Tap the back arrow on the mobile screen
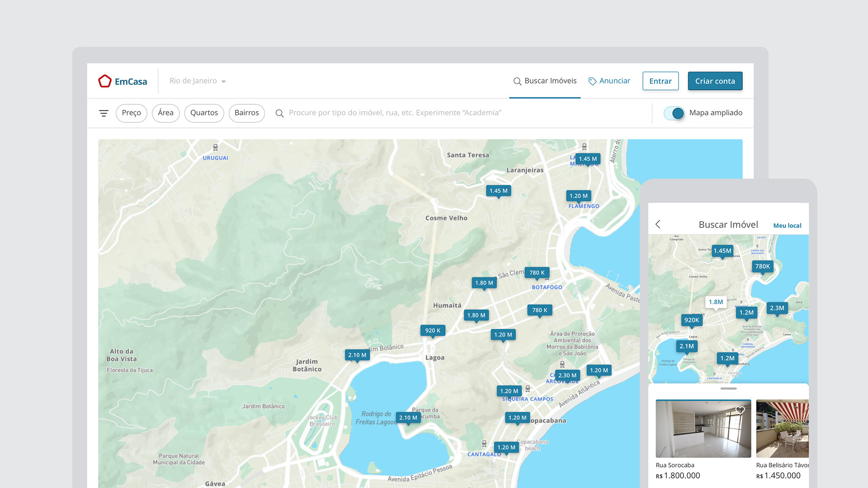 click(x=658, y=224)
